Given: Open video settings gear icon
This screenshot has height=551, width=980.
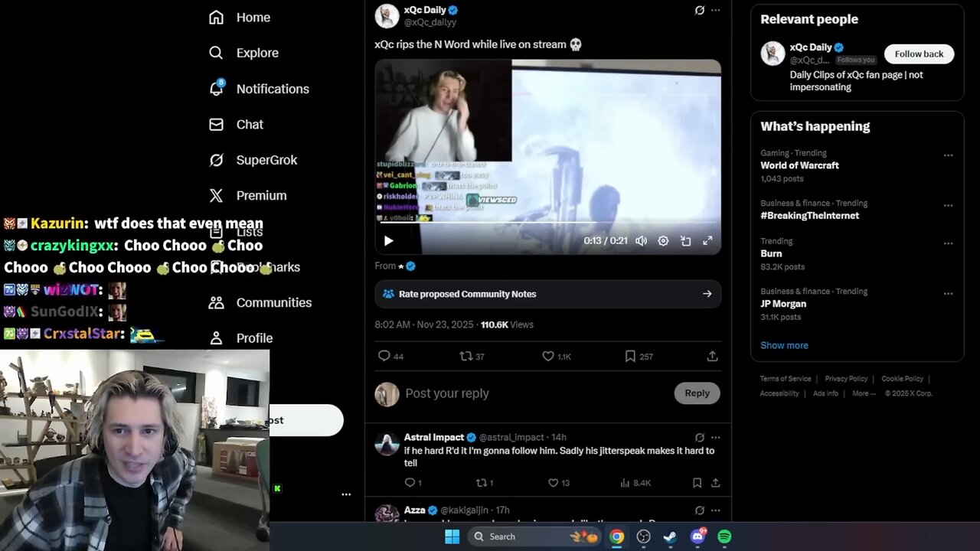Looking at the screenshot, I should (663, 241).
